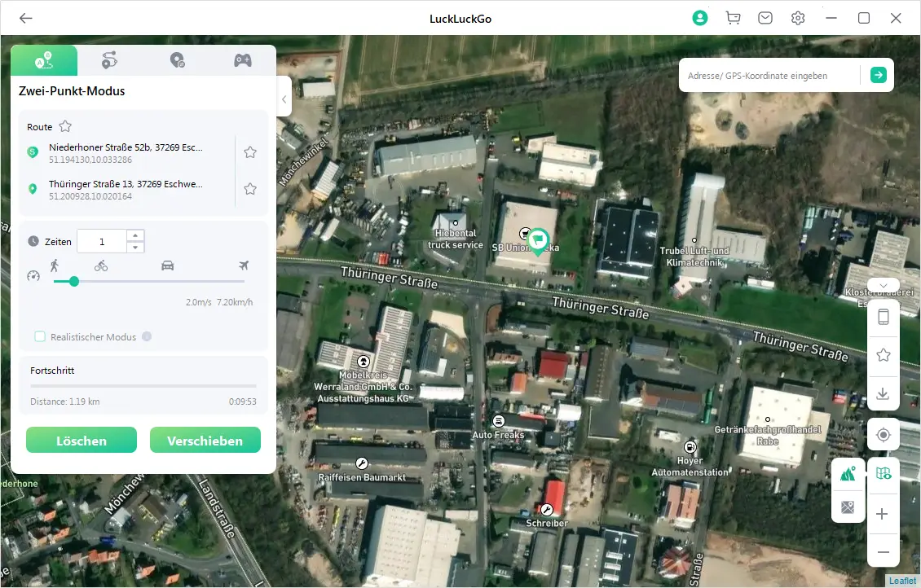Click the Auto Freaks map marker
Viewport: 921px width, 588px height.
498,421
